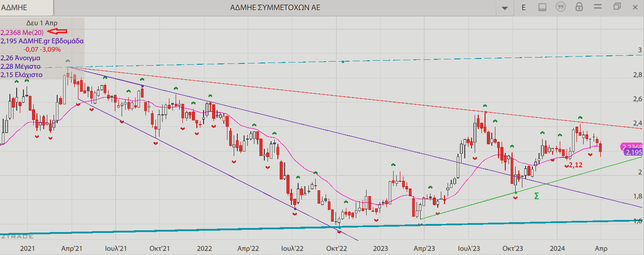The width and height of the screenshot is (644, 255).
Task: Click the 2,15 Ελάχιστο value
Action: pyautogui.click(x=22, y=75)
